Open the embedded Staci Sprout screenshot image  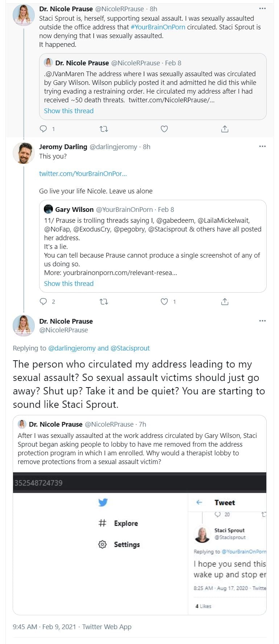[139, 543]
